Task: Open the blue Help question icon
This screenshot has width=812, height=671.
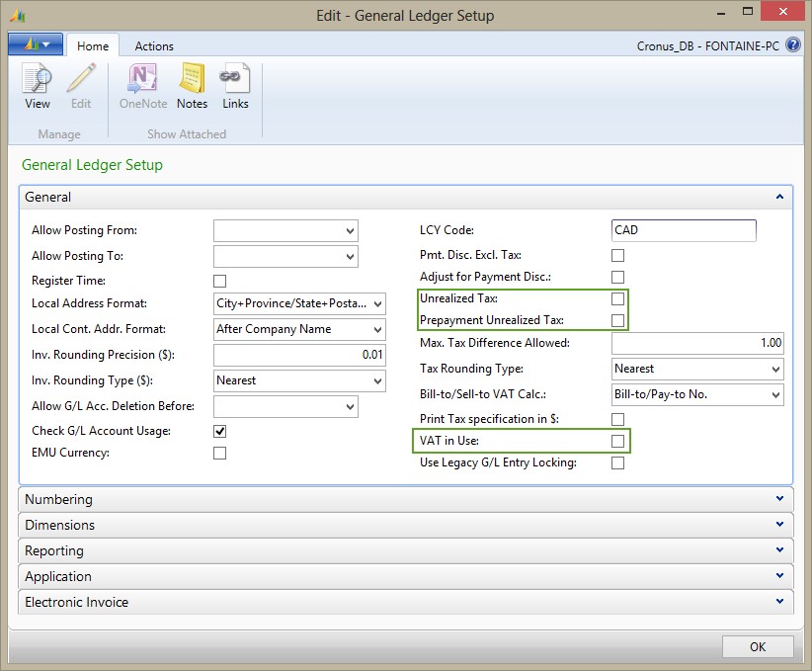Action: click(x=793, y=45)
